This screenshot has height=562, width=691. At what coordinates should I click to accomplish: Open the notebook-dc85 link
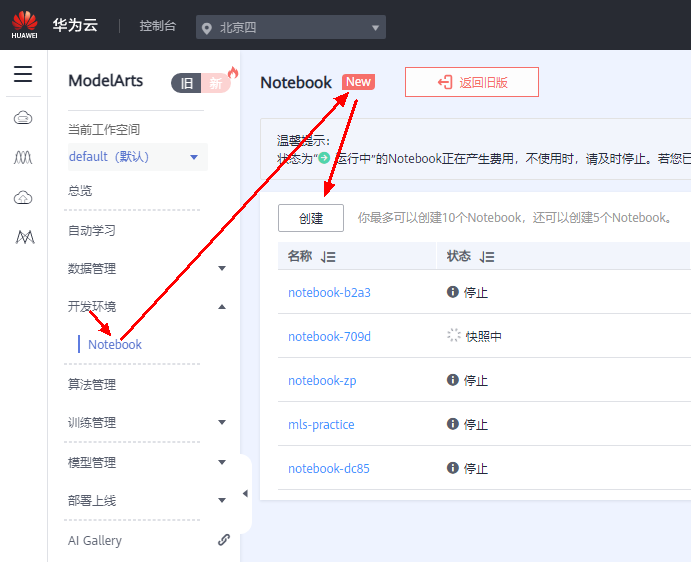(329, 469)
